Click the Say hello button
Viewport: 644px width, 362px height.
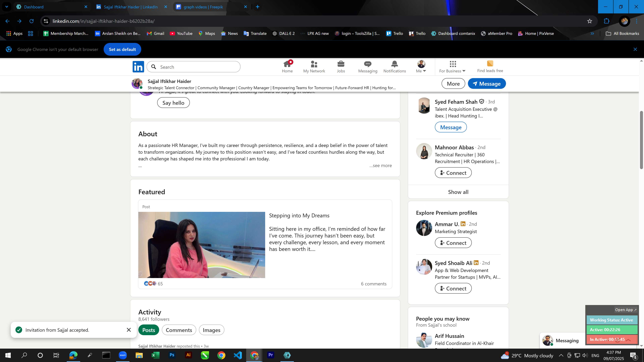[173, 103]
